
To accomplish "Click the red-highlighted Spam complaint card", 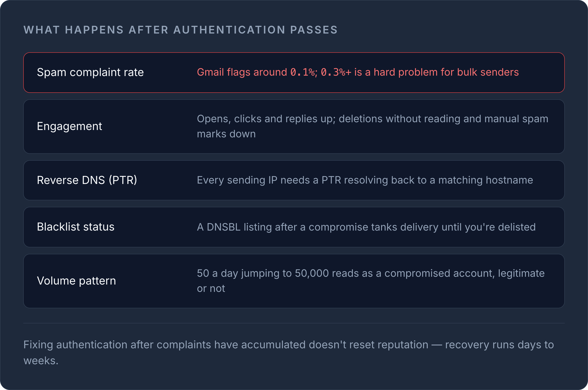I will pos(294,73).
